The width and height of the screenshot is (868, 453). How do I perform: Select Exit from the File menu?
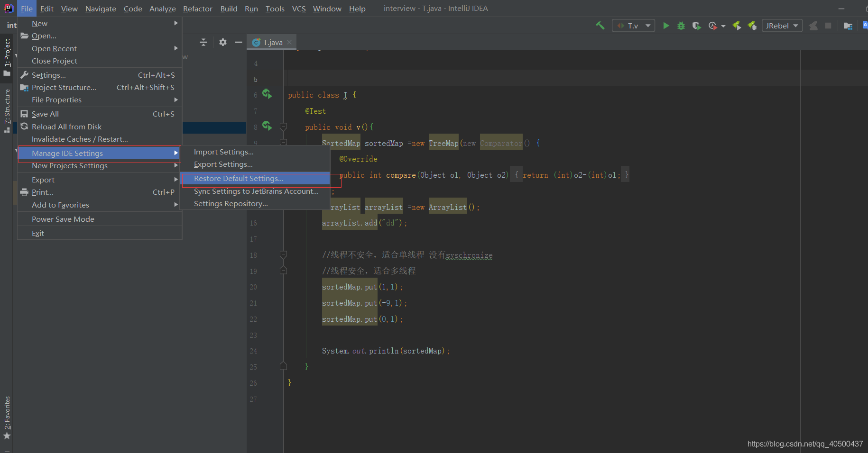tap(100, 233)
